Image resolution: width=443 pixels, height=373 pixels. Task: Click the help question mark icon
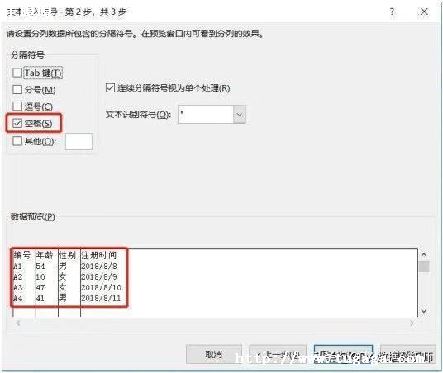[392, 12]
